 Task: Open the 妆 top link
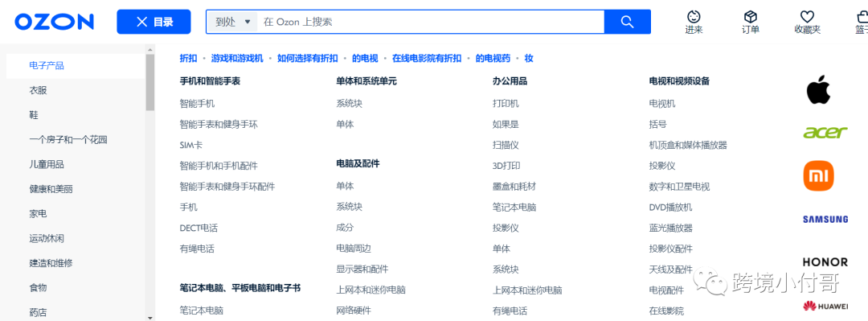tap(529, 58)
